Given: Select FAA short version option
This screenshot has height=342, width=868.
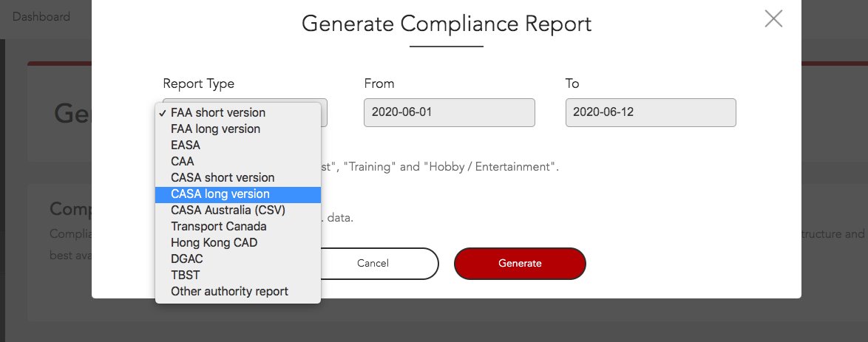Looking at the screenshot, I should pyautogui.click(x=238, y=112).
